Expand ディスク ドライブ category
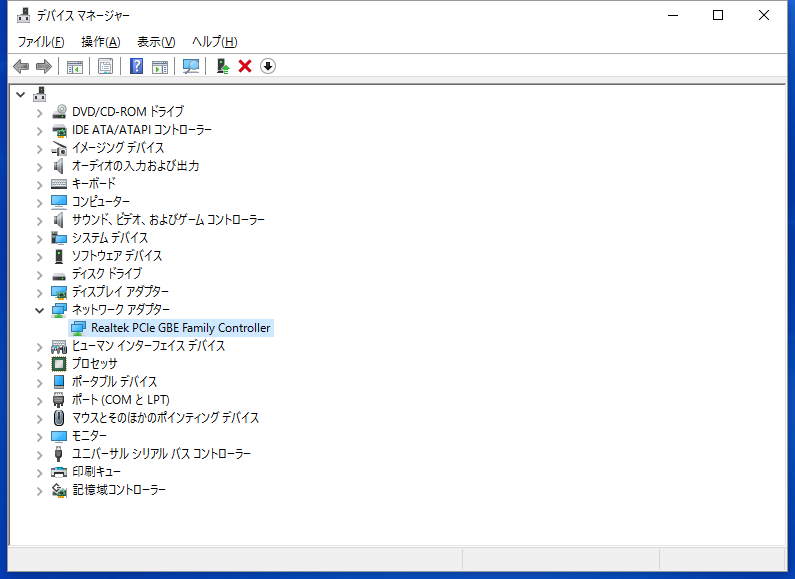The height and width of the screenshot is (579, 795). point(40,274)
